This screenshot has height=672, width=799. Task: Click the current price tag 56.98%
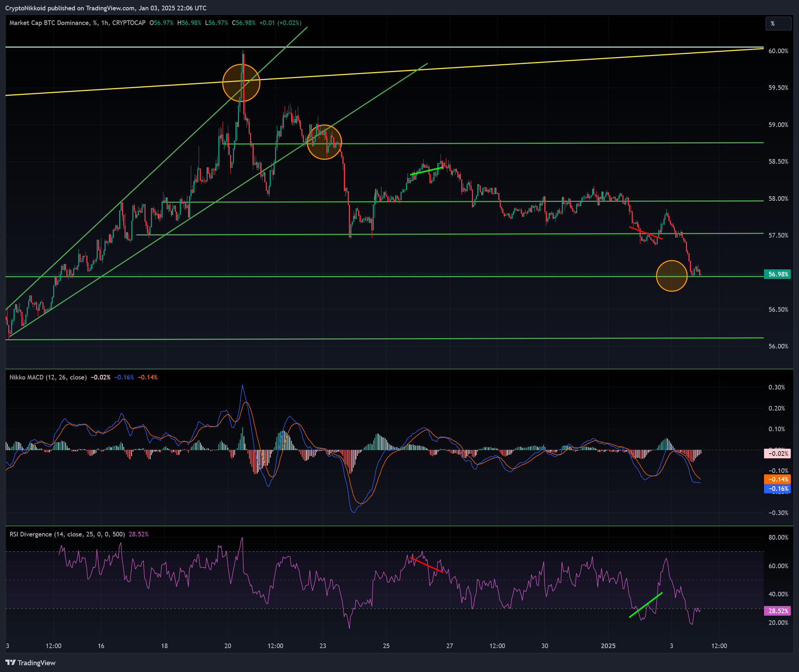778,274
